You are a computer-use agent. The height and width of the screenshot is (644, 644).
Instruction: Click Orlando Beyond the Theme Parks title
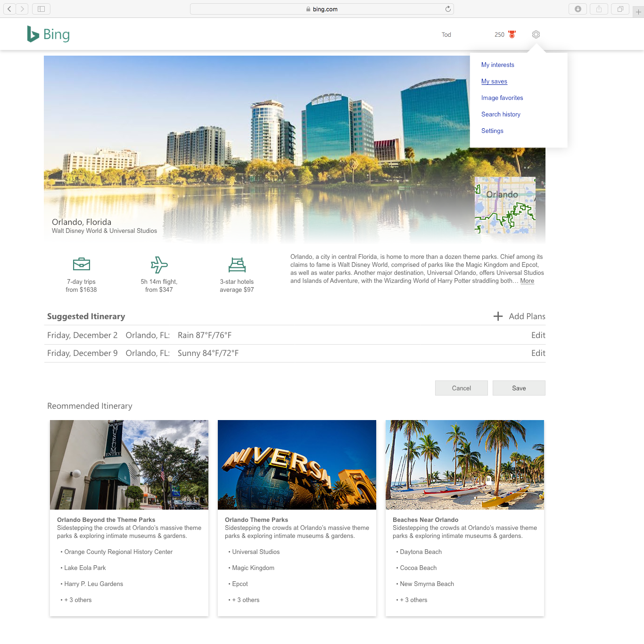pos(106,520)
